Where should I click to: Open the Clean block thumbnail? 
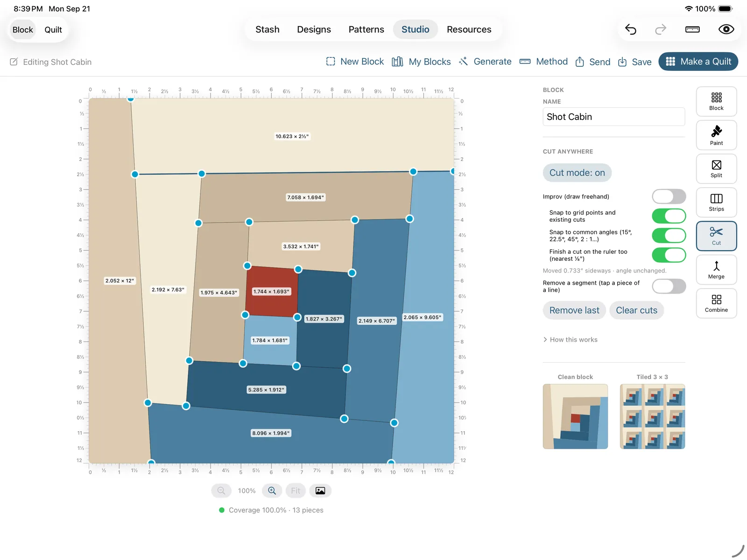coord(575,416)
